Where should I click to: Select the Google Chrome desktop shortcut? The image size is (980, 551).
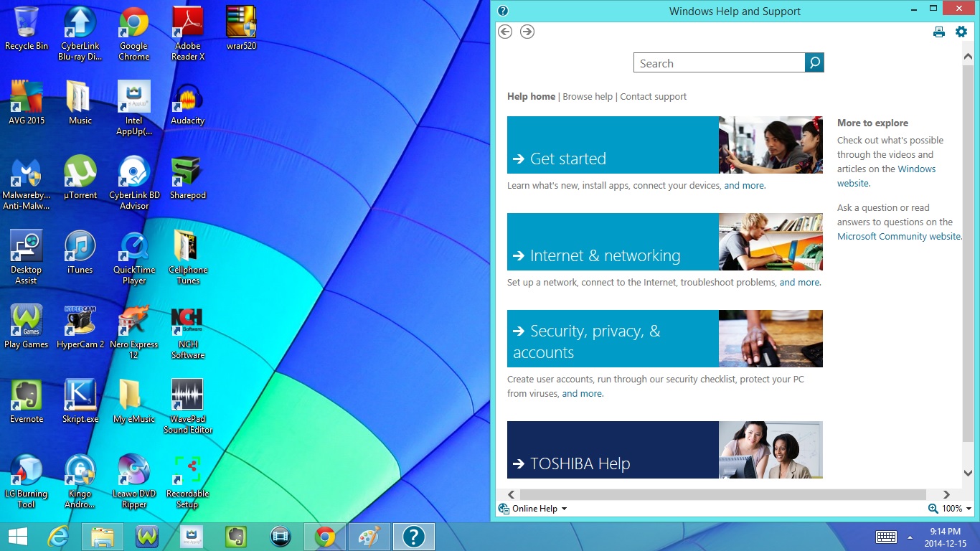tap(134, 34)
